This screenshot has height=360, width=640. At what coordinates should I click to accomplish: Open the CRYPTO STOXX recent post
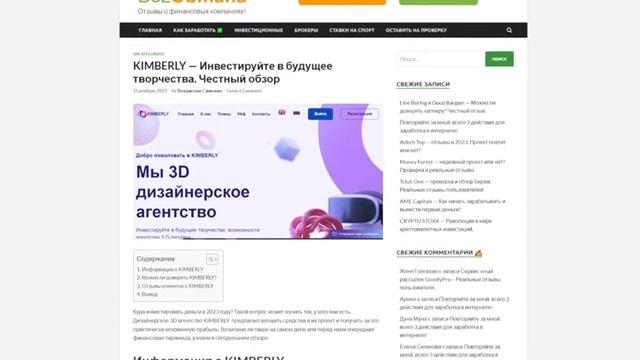point(446,225)
